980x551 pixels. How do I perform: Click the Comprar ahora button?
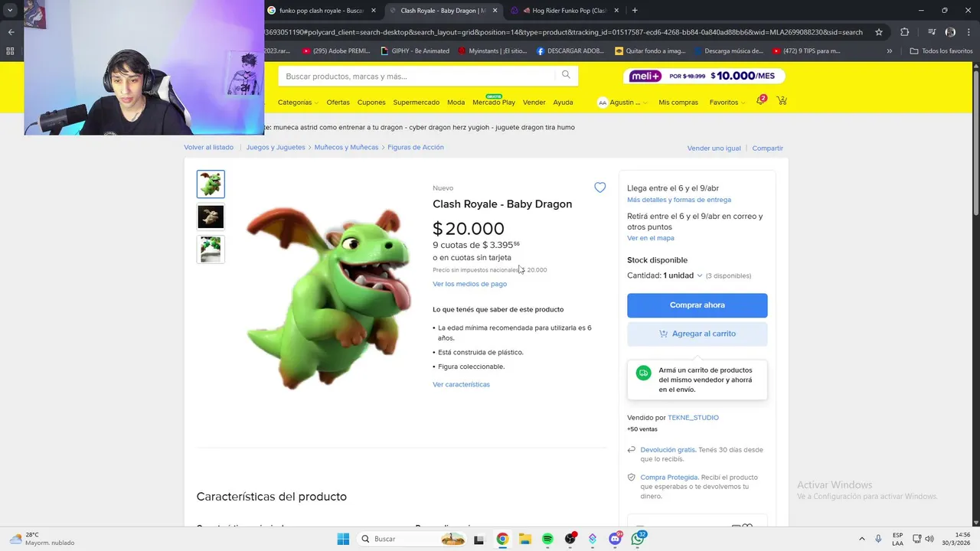point(697,305)
